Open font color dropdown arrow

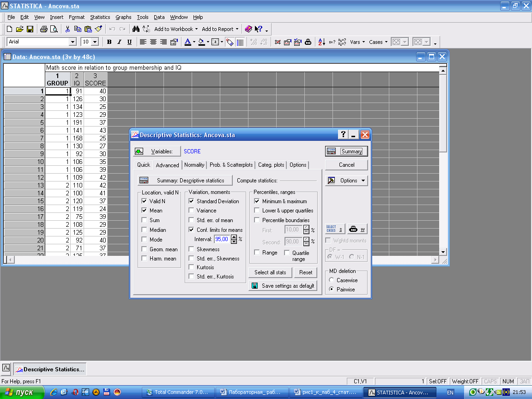click(x=194, y=42)
